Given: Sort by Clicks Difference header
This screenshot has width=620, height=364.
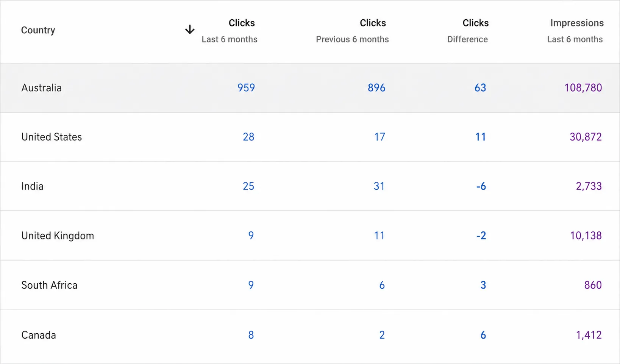Looking at the screenshot, I should (468, 31).
